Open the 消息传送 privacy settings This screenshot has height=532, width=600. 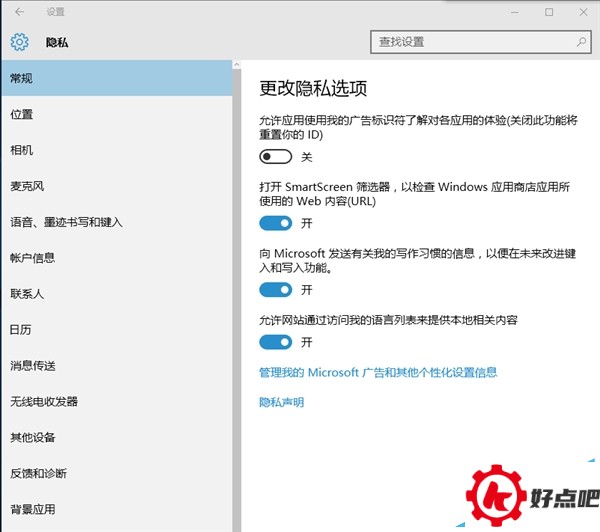click(117, 366)
